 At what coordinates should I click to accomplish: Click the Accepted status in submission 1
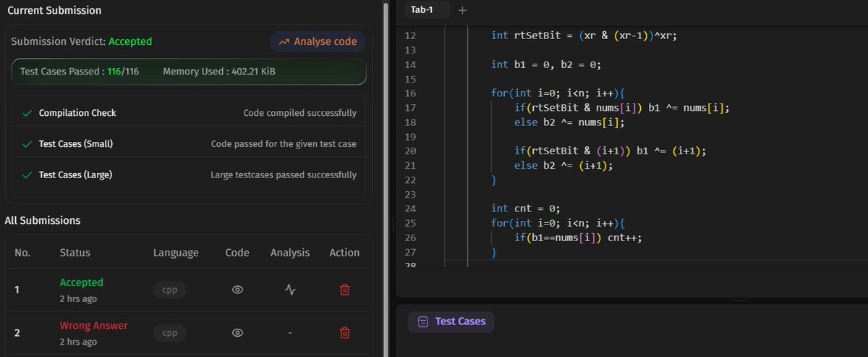[81, 282]
